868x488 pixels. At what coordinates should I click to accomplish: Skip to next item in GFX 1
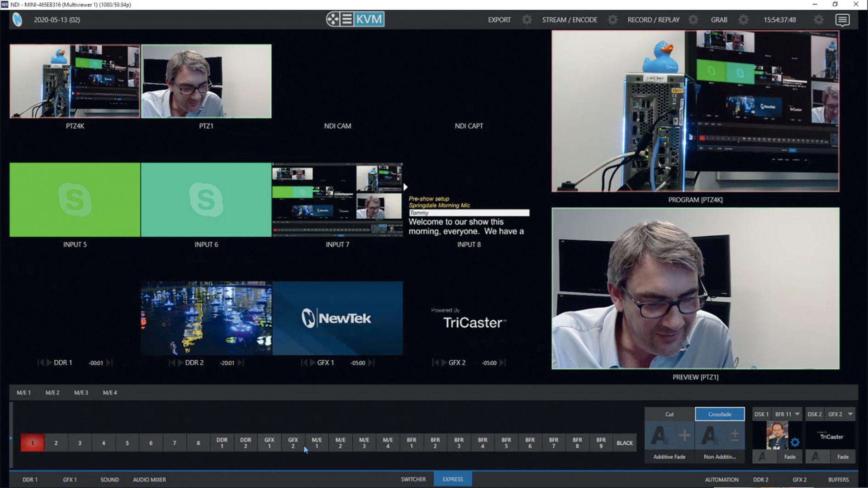point(371,363)
